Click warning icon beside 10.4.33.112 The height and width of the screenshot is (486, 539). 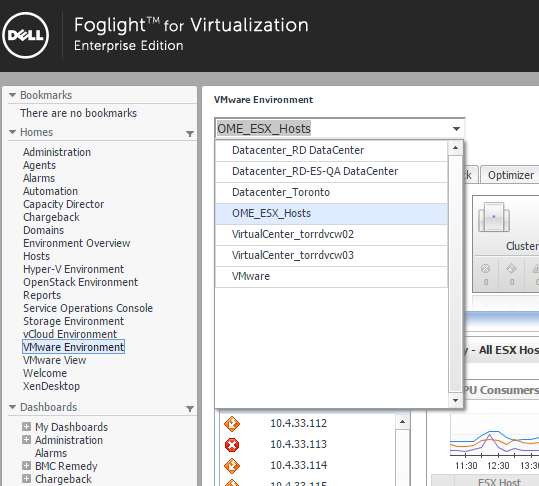click(x=232, y=423)
